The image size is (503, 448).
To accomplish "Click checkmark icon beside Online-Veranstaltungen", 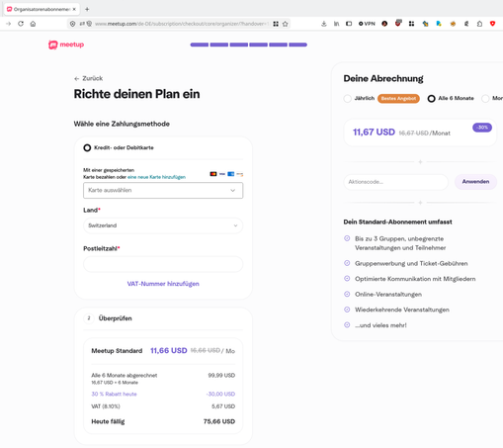I will pos(347,294).
